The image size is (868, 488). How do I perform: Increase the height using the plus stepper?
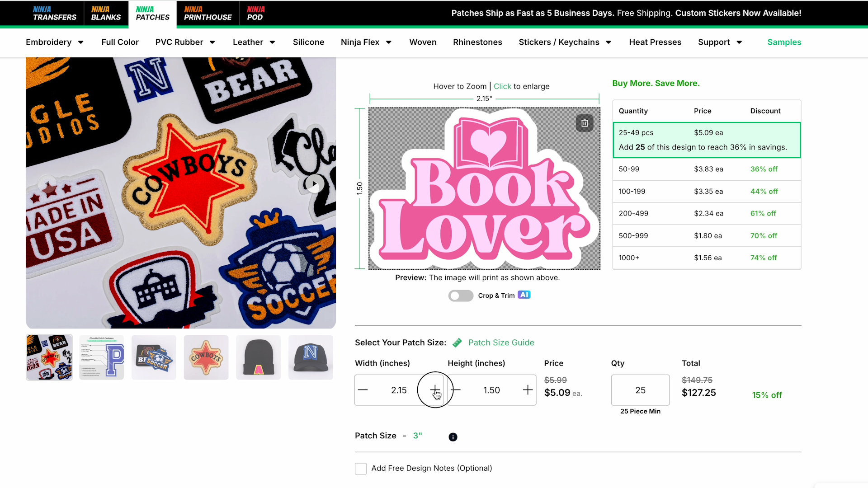(527, 390)
